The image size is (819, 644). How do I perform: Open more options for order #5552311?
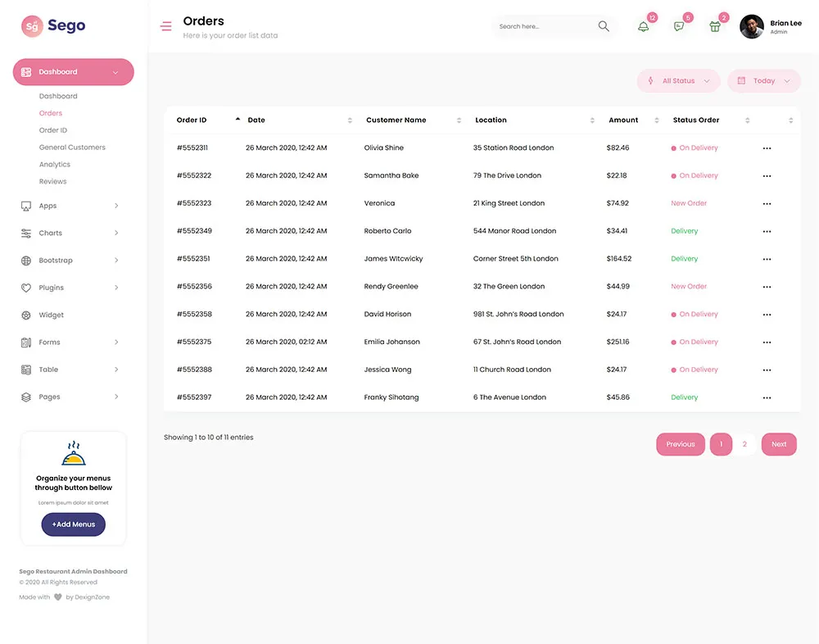pos(767,148)
